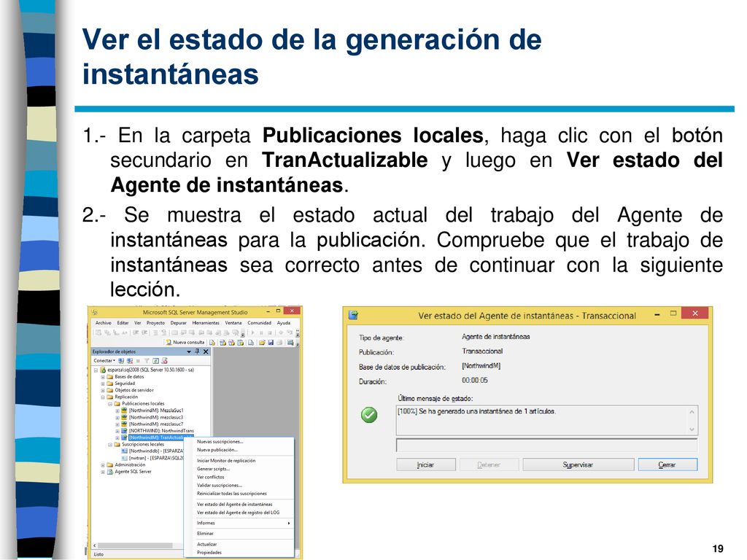The height and width of the screenshot is (560, 747).
Task: Click the filter funnel icon in Object Explorer
Action: click(x=147, y=360)
